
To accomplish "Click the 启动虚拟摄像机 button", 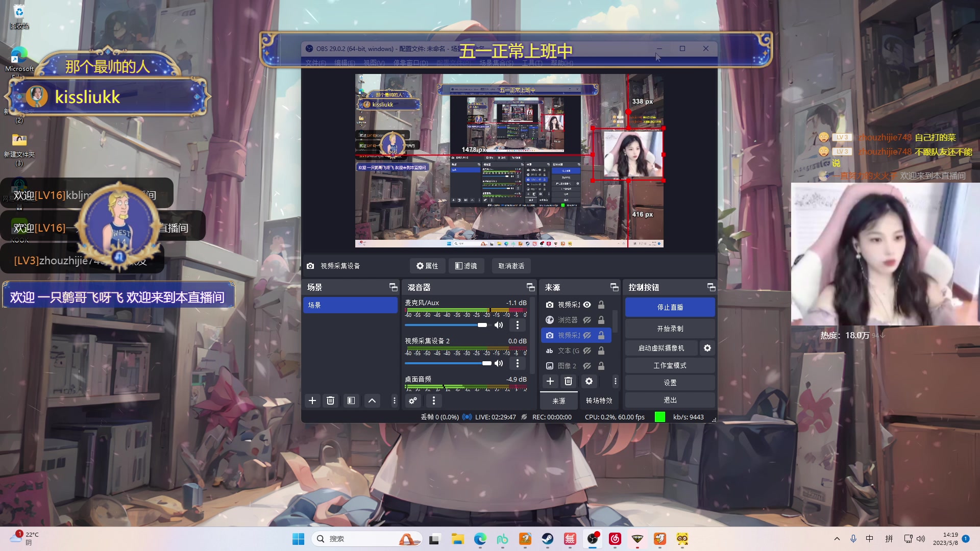I will (661, 348).
